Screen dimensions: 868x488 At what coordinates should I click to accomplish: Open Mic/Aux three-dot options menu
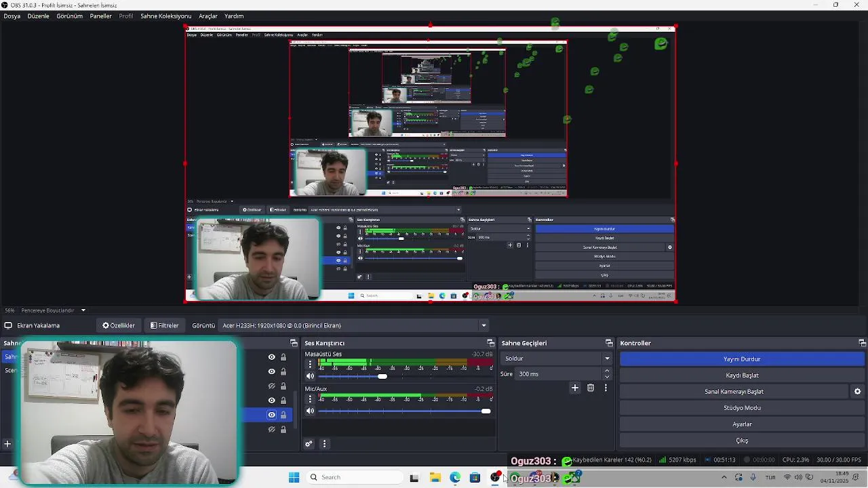point(310,399)
